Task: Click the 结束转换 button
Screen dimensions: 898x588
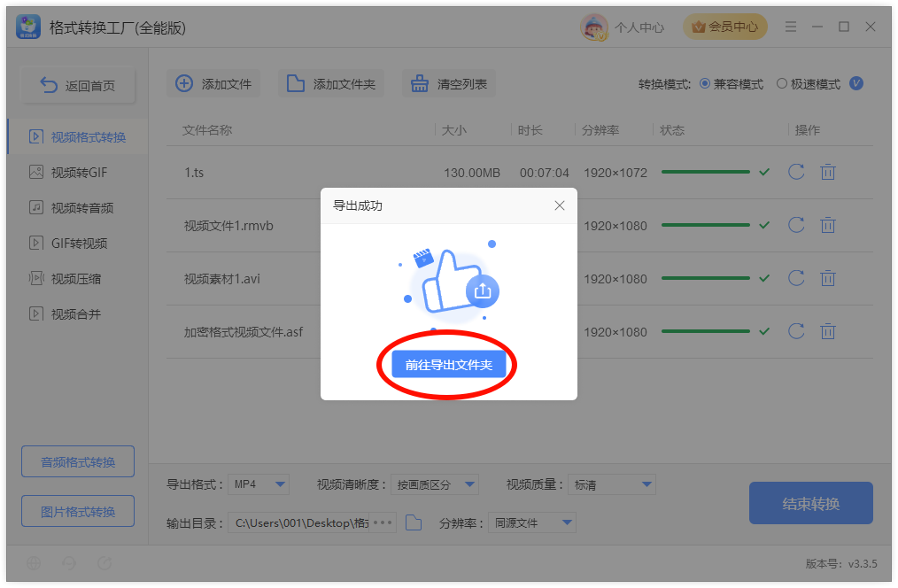Action: click(811, 503)
